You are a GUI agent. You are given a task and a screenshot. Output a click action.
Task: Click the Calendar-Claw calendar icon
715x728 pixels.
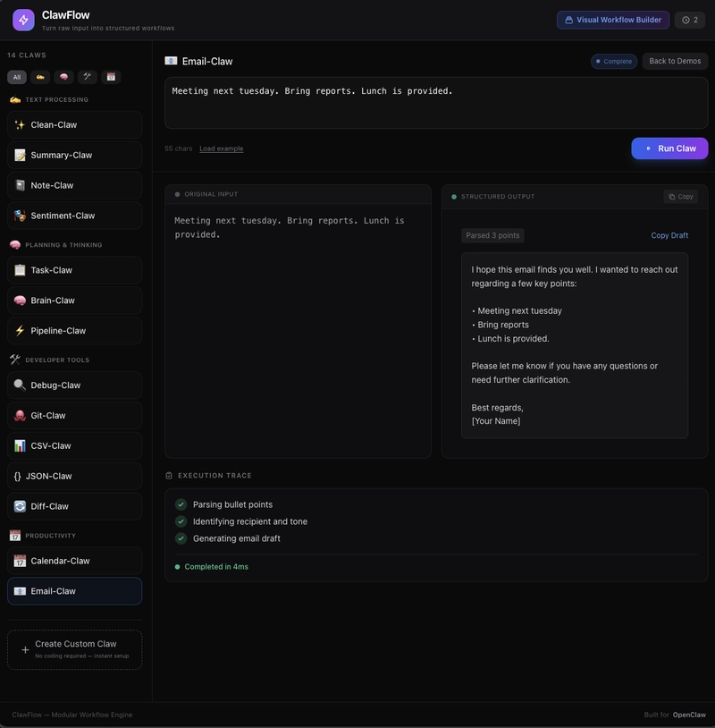coord(20,561)
